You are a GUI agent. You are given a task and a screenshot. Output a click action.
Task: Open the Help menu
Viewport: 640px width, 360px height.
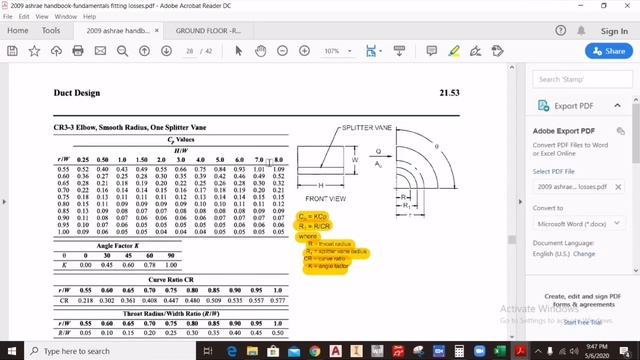coord(89,17)
